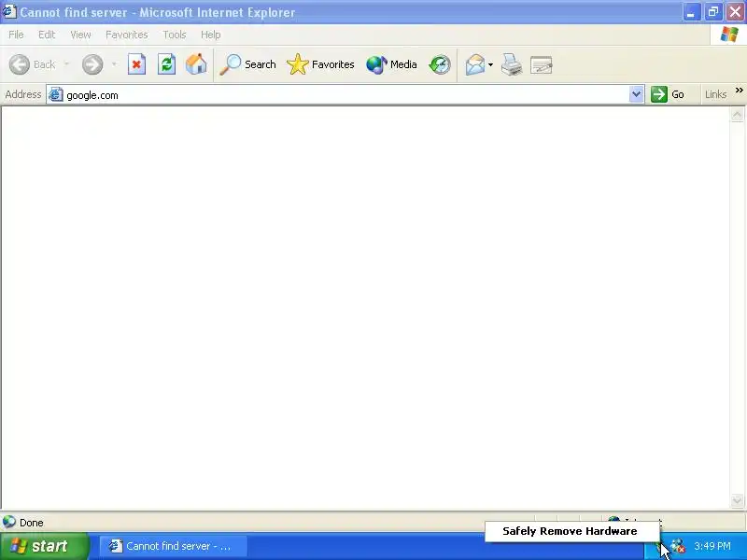The width and height of the screenshot is (747, 560).
Task: Click the Edit page toolbar icon
Action: (542, 64)
